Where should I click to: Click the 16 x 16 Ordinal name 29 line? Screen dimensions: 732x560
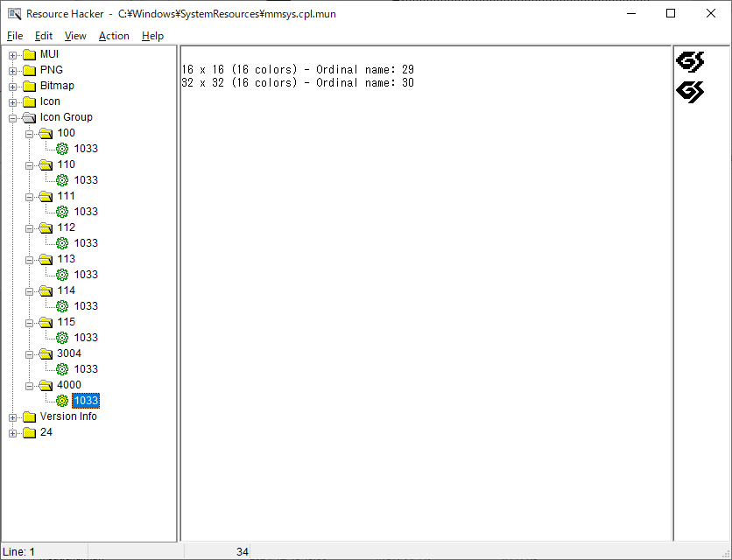[298, 69]
